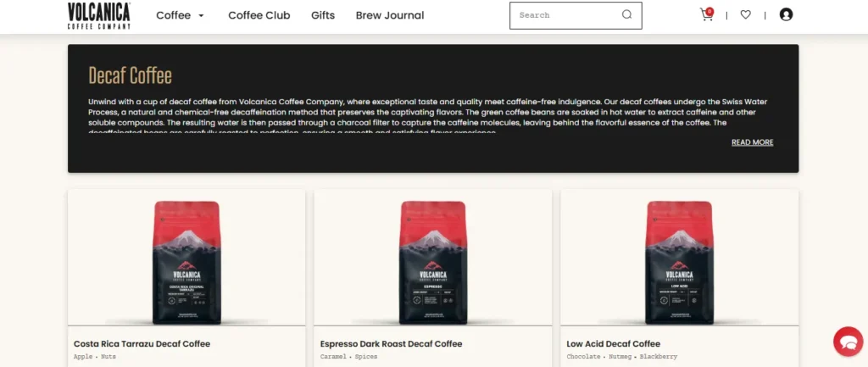Select the Costa Rica Tarrazu bag image
The width and height of the screenshot is (868, 367).
click(x=187, y=263)
